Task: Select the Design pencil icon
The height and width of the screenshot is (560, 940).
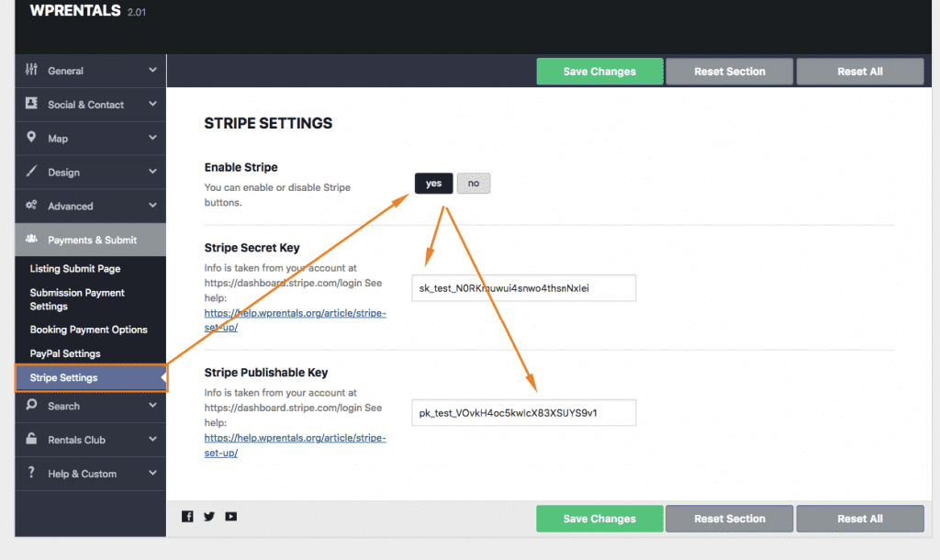Action: (29, 172)
